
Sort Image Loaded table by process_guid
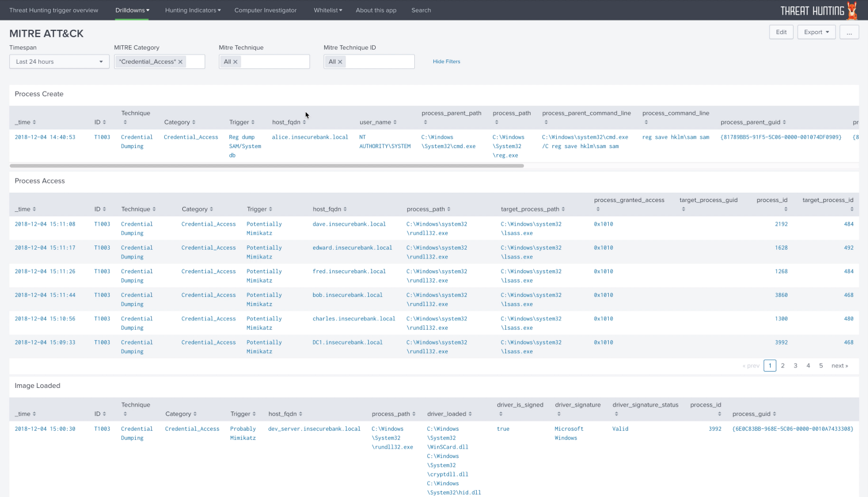(x=753, y=414)
